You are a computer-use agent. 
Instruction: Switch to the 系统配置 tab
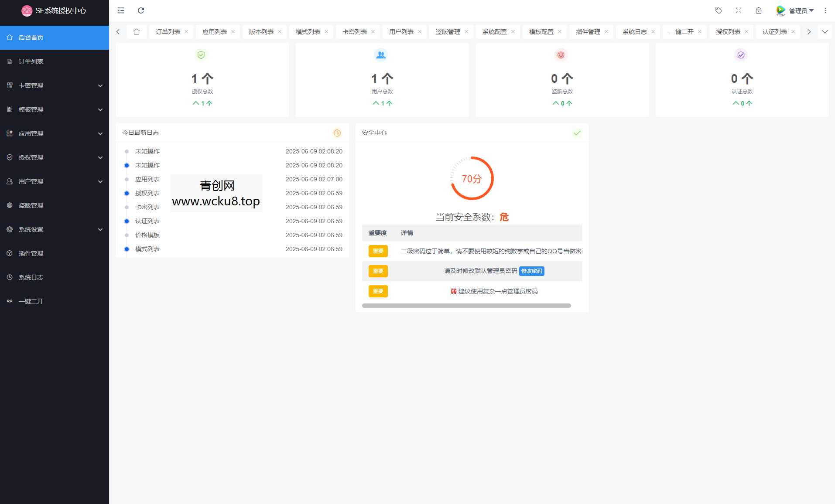pyautogui.click(x=494, y=31)
